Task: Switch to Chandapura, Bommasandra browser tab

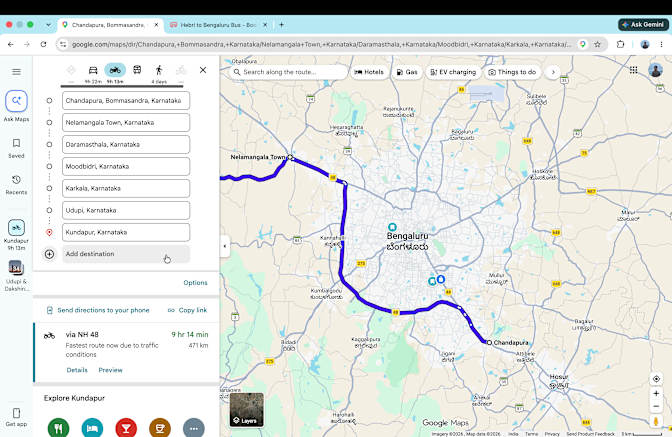Action: coord(109,25)
